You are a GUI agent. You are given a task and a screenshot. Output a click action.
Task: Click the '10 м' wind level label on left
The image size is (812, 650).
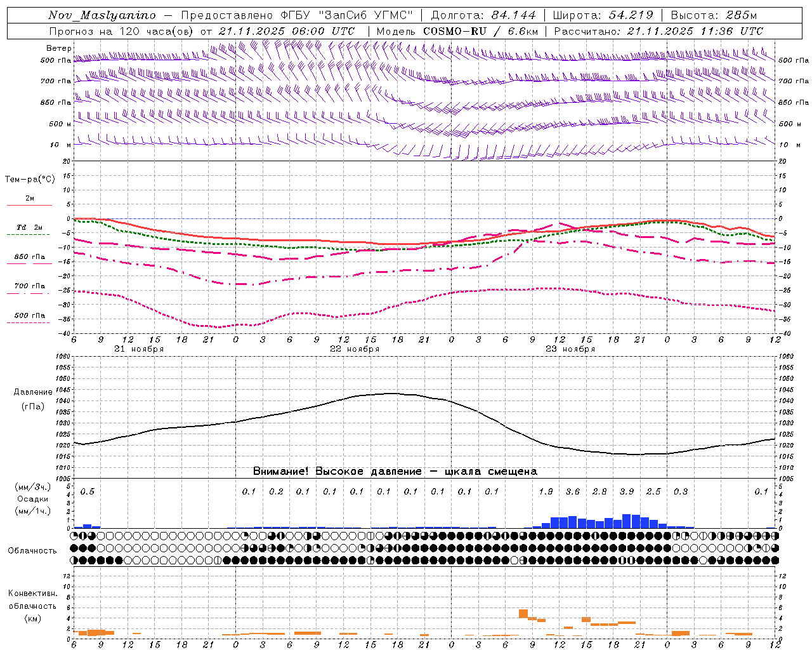point(61,145)
